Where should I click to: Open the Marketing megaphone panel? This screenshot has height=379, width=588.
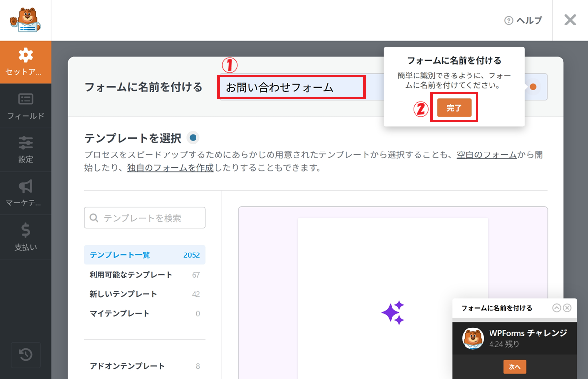[x=25, y=193]
